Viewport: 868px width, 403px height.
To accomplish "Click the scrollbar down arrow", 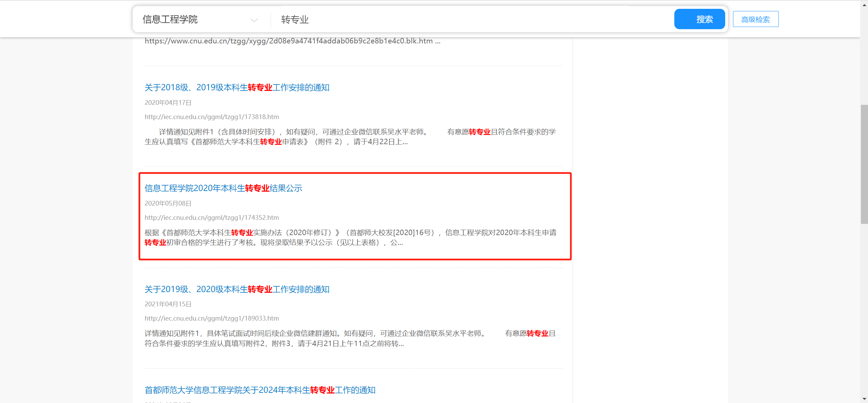I will point(864,399).
